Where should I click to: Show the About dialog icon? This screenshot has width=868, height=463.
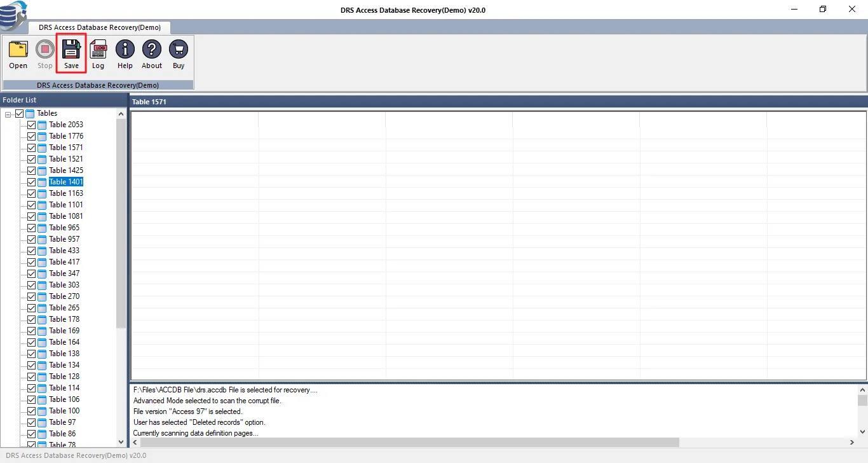coord(152,49)
